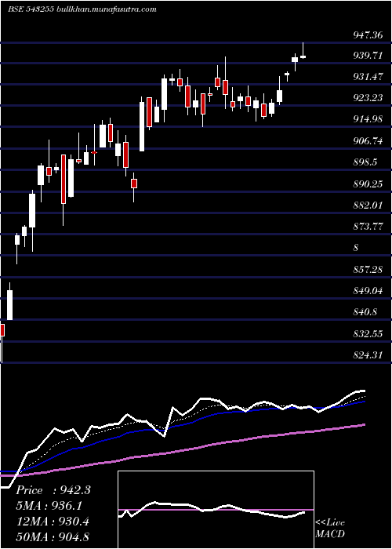Click the 832.55 price axis label
Viewport: 392px width, 549px height.
[368, 333]
